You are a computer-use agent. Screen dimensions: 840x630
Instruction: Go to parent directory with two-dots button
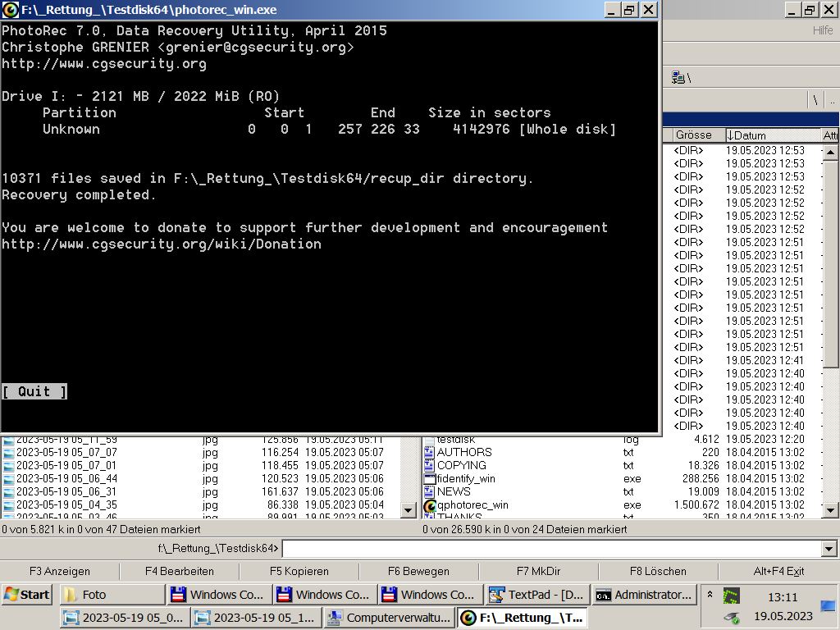click(832, 100)
